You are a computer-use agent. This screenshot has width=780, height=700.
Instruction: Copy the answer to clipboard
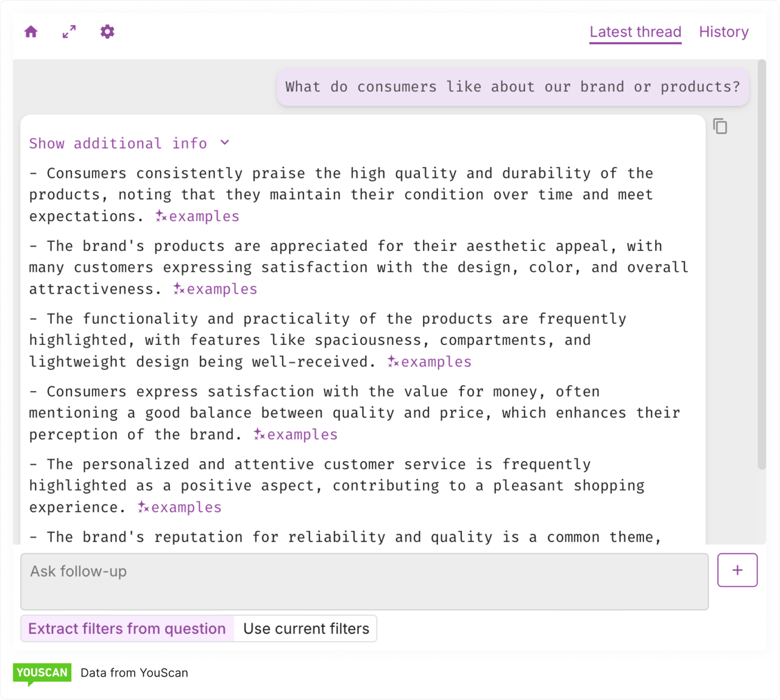720,127
